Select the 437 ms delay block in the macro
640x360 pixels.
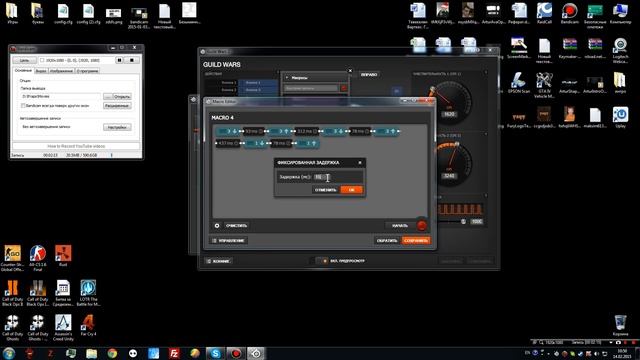point(227,143)
